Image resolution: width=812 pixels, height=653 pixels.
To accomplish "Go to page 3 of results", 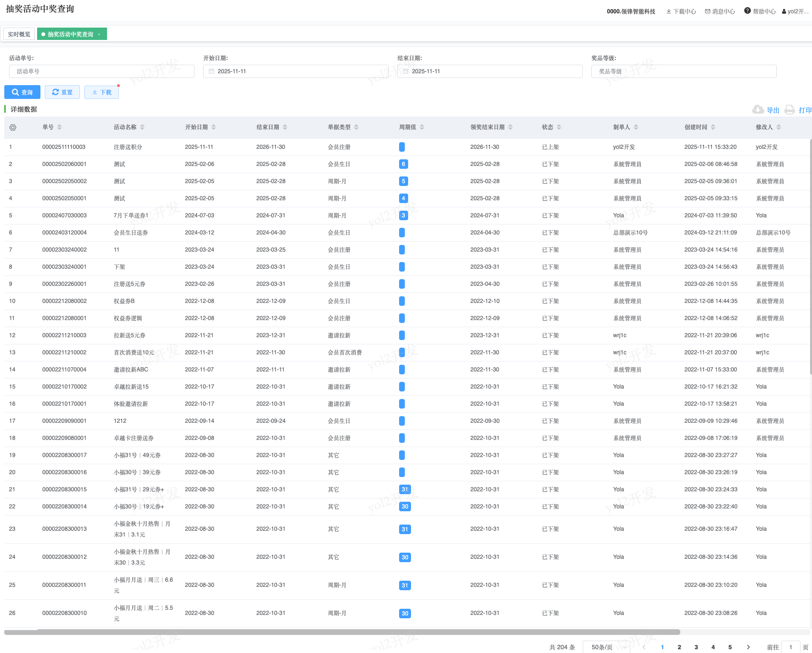I will 696,647.
